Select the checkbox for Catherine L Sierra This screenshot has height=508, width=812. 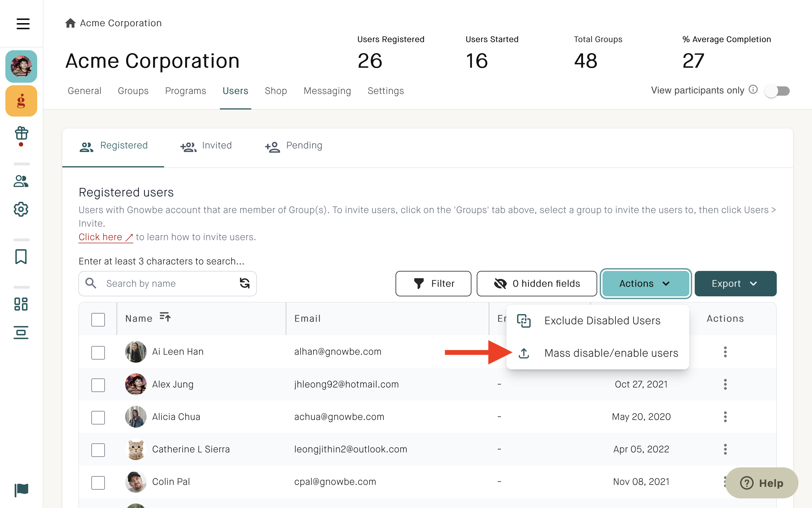coord(98,450)
